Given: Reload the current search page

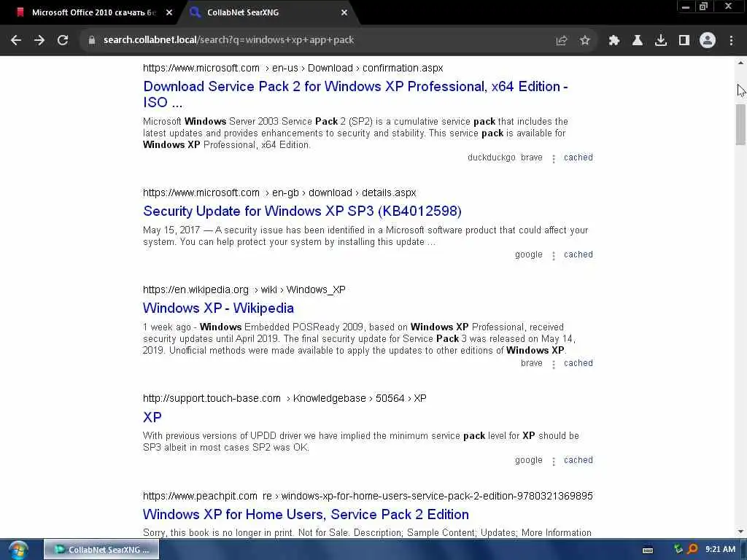Looking at the screenshot, I should 63,41.
